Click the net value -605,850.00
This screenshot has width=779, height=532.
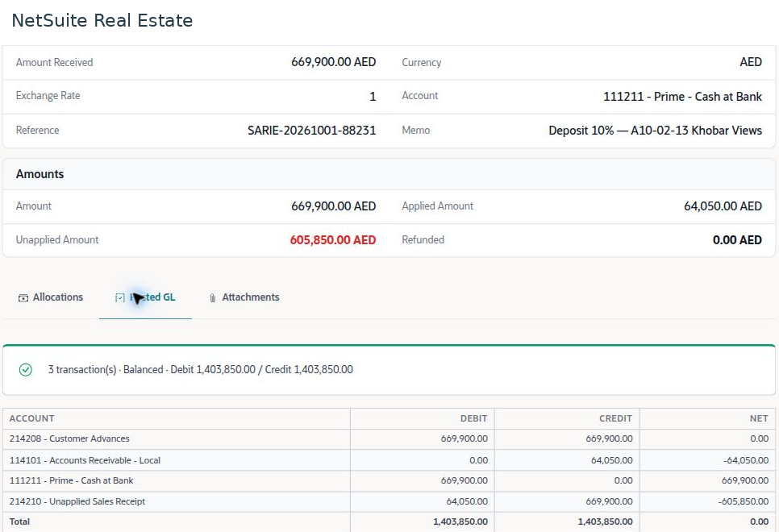[x=744, y=501]
